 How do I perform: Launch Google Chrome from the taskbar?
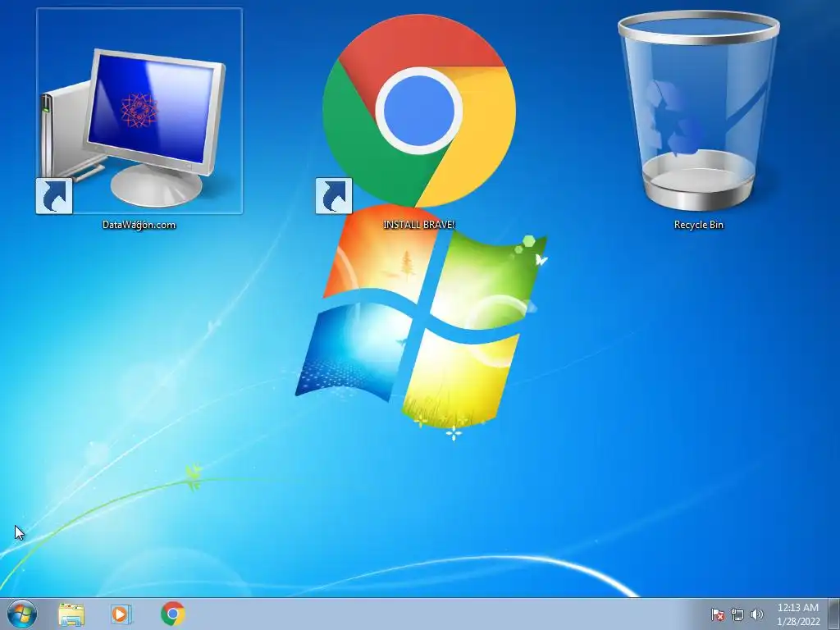172,614
